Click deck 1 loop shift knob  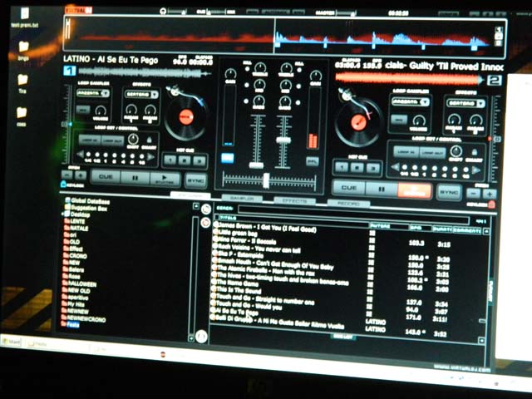point(133,139)
